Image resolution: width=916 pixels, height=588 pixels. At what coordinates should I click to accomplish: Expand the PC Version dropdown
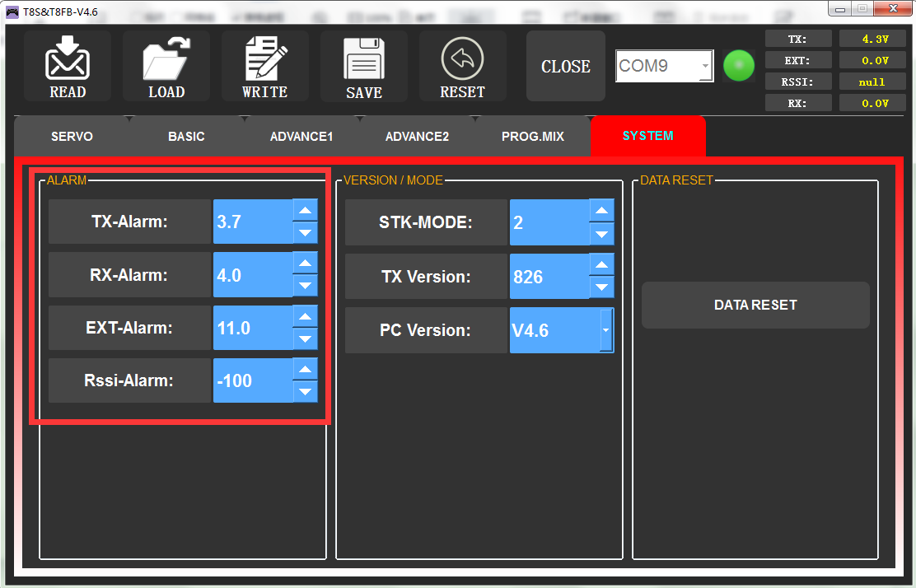coord(606,330)
